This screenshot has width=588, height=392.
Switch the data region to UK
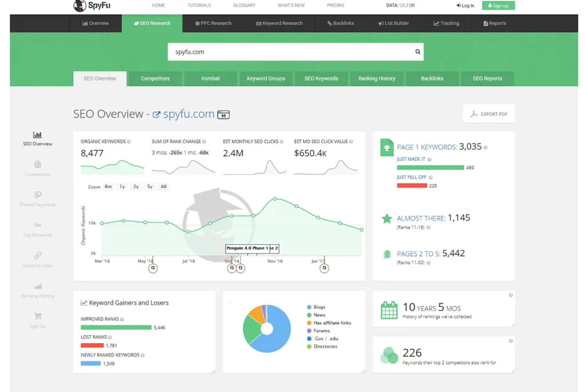[x=411, y=5]
